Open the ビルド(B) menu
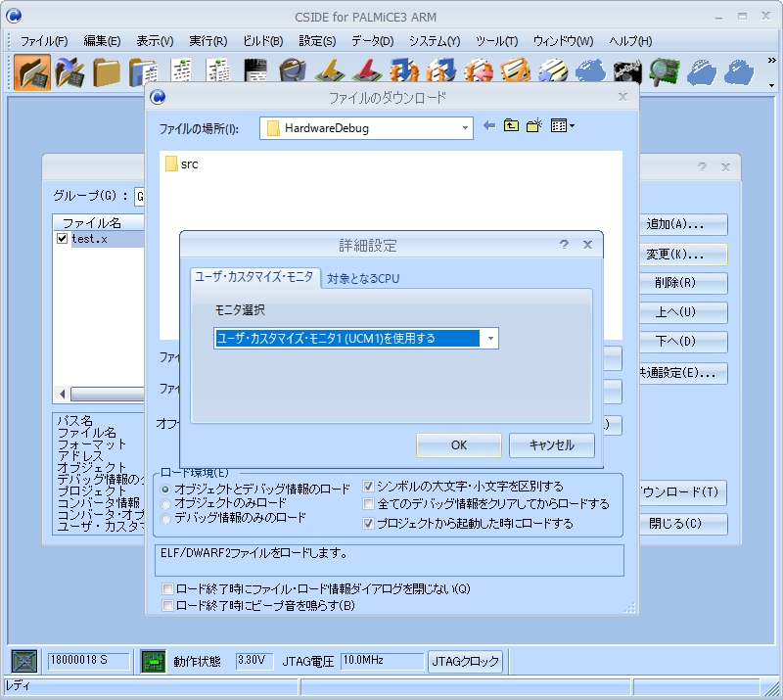783x700 pixels. click(x=262, y=41)
